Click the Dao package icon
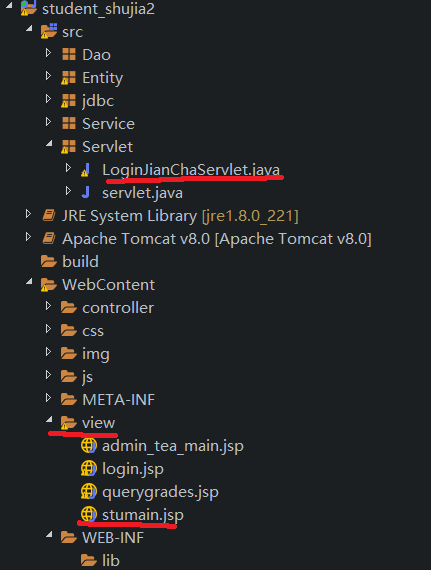The height and width of the screenshot is (570, 431). click(x=69, y=55)
